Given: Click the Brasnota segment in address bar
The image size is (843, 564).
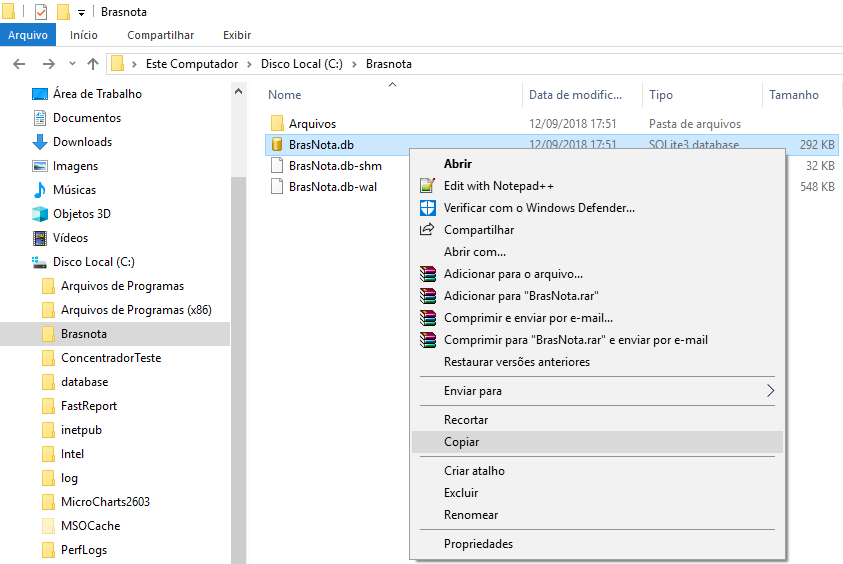Looking at the screenshot, I should [x=389, y=64].
